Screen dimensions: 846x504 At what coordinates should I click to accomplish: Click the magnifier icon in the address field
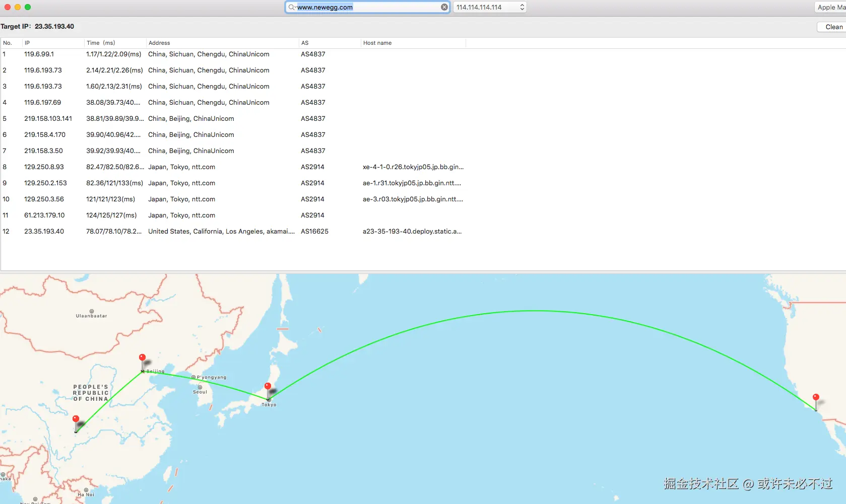[292, 7]
